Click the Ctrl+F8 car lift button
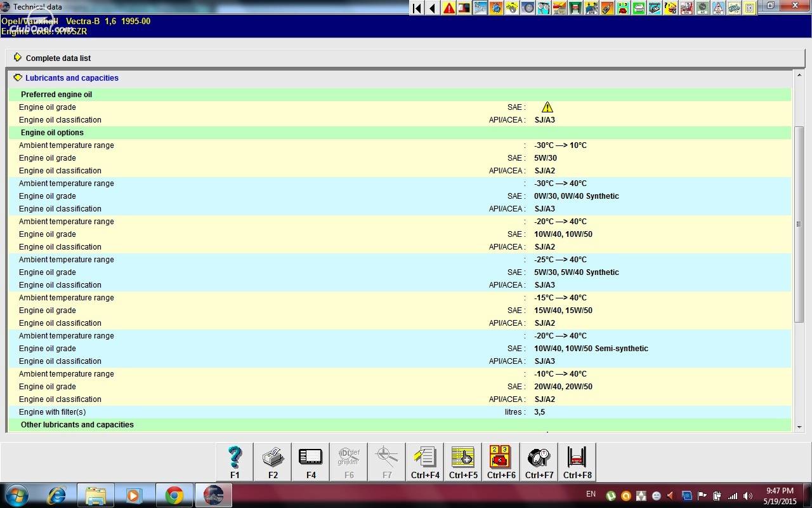The image size is (812, 508). (577, 462)
